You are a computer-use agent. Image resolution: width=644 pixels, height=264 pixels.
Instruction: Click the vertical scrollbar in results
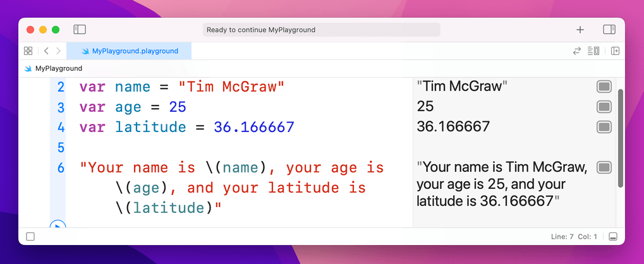point(620,138)
